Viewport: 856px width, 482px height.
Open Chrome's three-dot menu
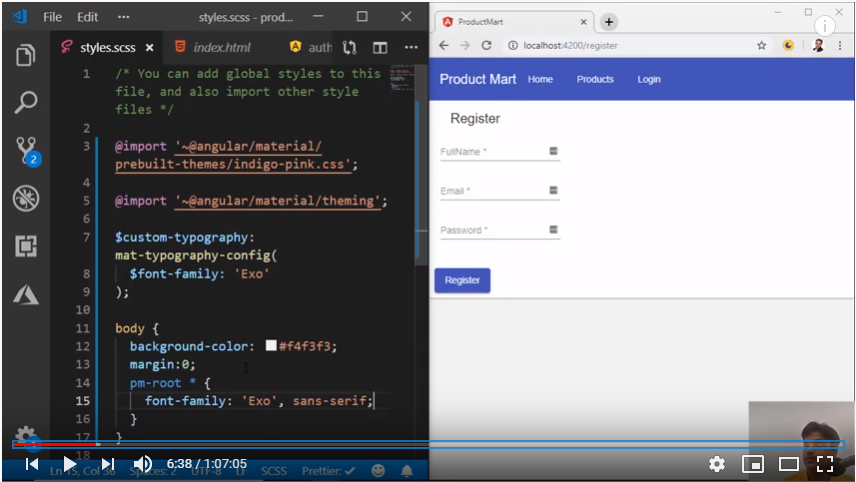[x=842, y=45]
